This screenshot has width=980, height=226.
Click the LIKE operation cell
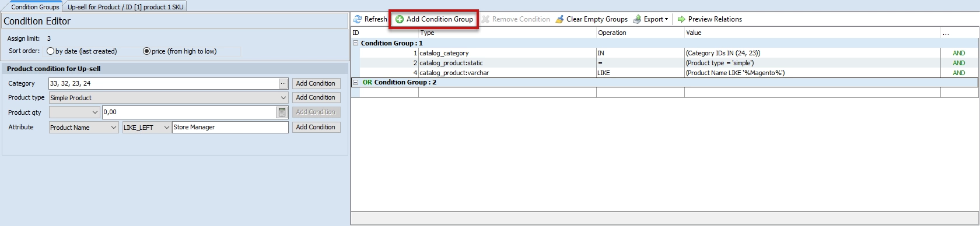(640, 73)
